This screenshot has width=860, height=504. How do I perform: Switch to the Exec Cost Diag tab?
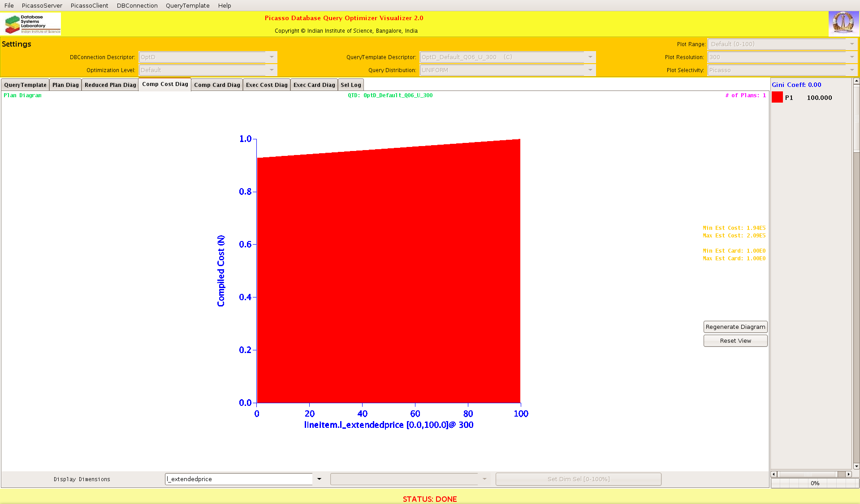267,85
